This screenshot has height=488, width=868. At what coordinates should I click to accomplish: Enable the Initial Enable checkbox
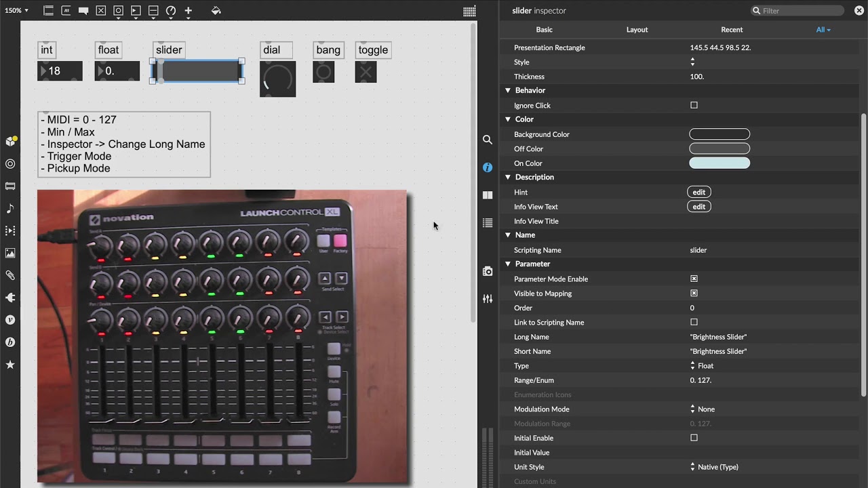click(x=694, y=438)
